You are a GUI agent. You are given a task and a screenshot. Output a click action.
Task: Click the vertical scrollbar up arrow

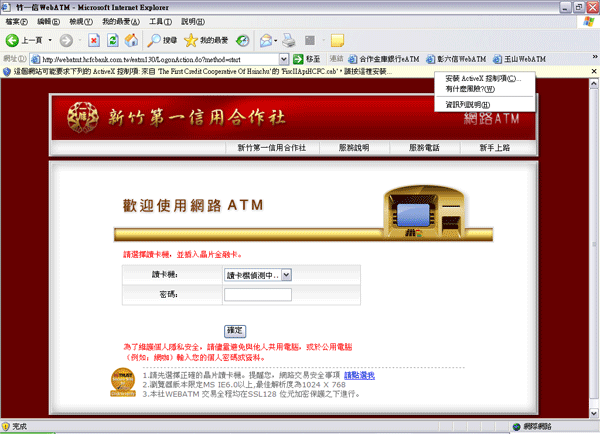click(x=594, y=84)
